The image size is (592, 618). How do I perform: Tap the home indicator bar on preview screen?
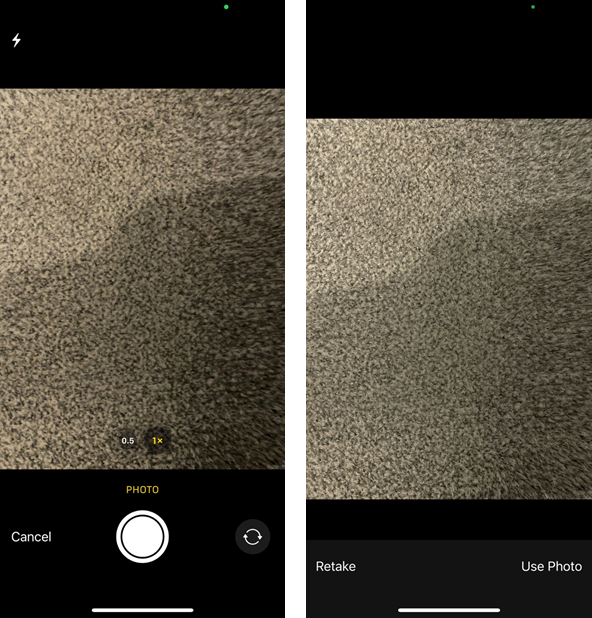click(x=449, y=610)
